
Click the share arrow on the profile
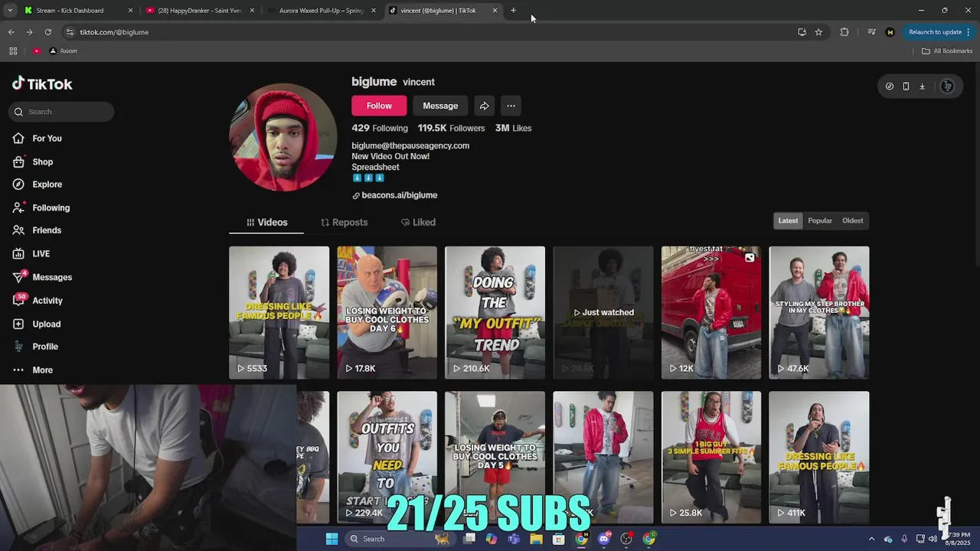click(484, 106)
